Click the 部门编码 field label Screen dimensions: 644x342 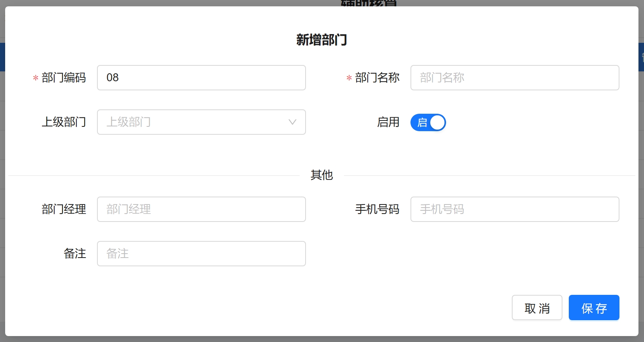64,78
